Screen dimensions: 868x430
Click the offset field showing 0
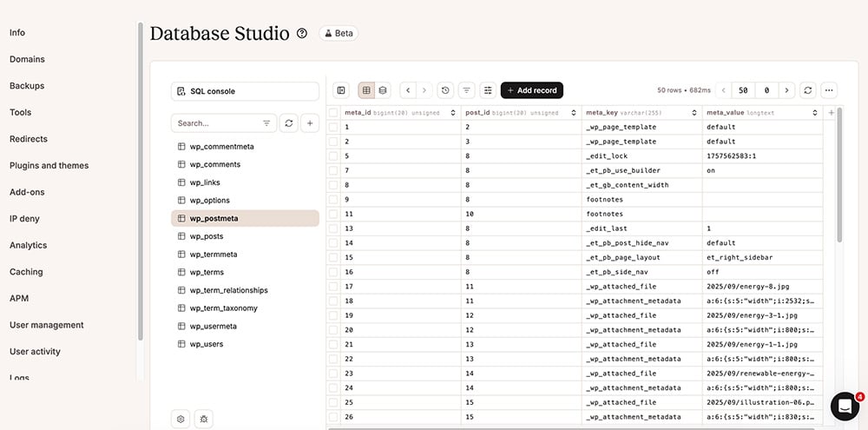(x=766, y=90)
